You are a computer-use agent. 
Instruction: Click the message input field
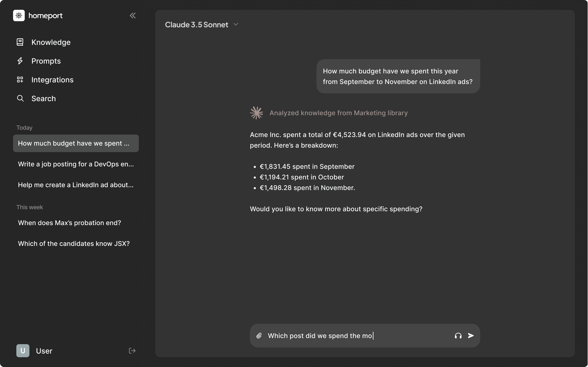point(359,336)
